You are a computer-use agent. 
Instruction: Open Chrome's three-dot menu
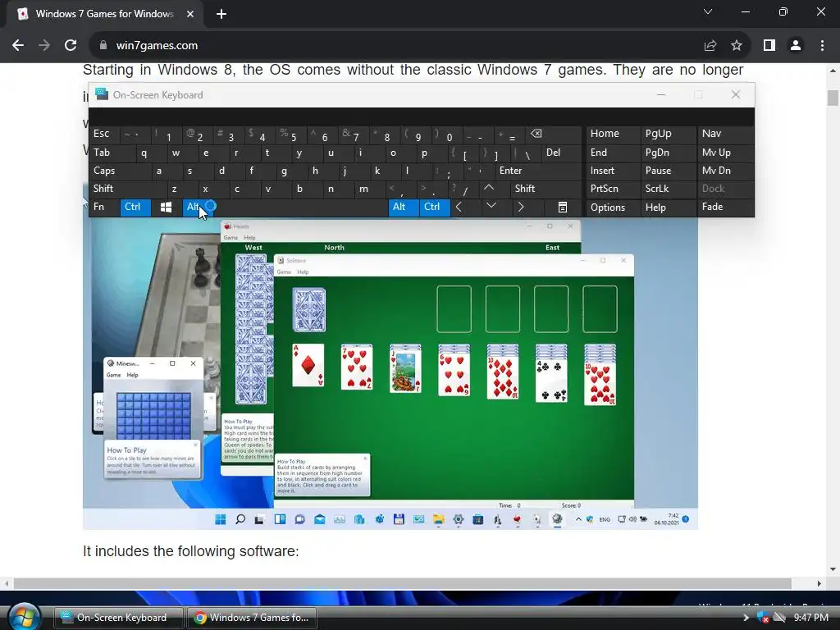822,46
